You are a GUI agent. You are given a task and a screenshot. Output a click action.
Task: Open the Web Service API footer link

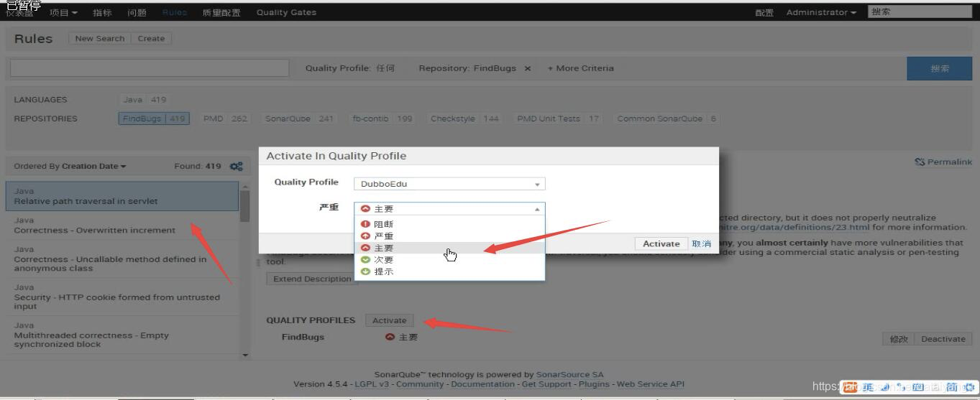pyautogui.click(x=651, y=384)
